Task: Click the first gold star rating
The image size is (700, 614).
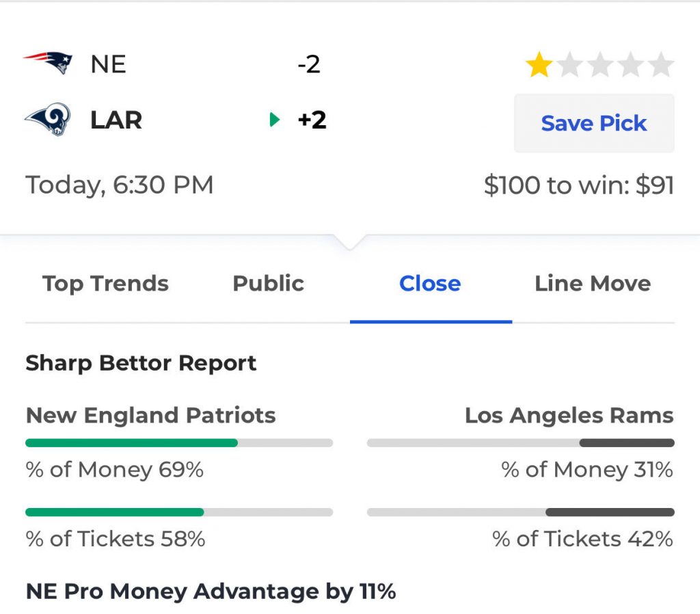Action: (539, 66)
